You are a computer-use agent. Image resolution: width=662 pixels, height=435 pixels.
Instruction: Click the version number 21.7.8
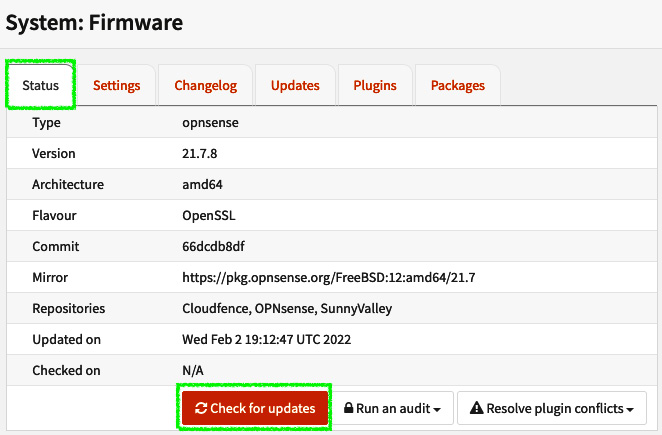pos(200,153)
